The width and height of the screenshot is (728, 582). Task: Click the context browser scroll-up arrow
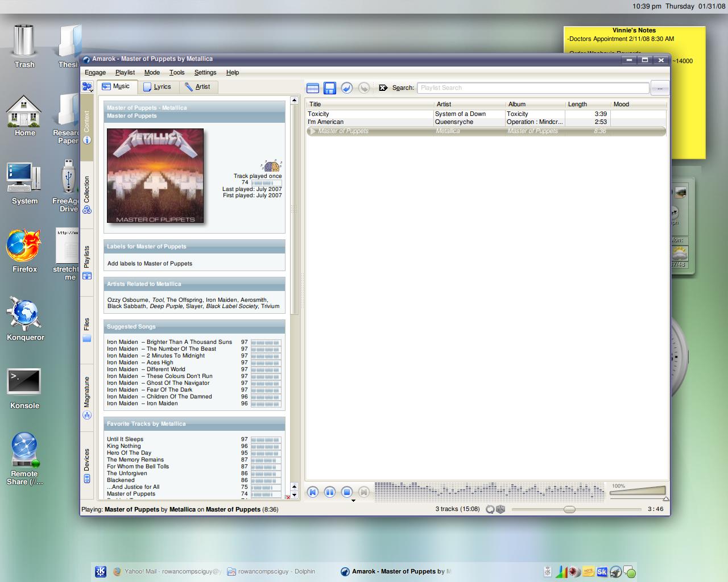pos(294,101)
